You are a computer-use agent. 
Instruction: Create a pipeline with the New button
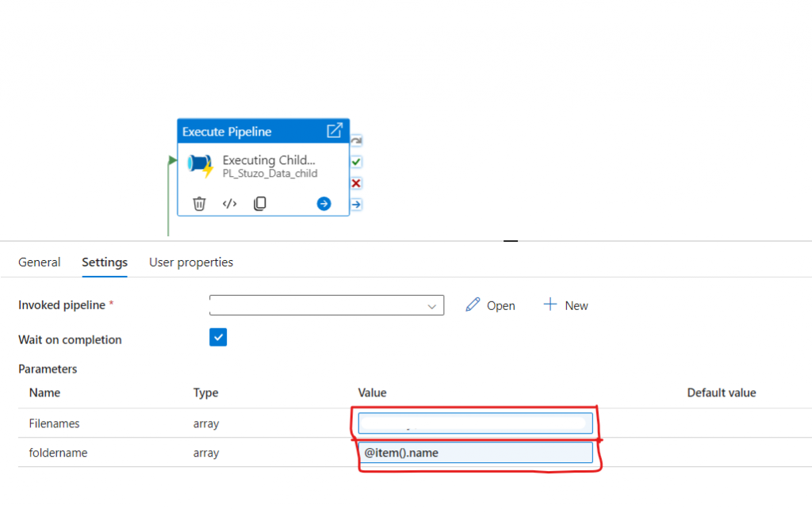pos(566,305)
